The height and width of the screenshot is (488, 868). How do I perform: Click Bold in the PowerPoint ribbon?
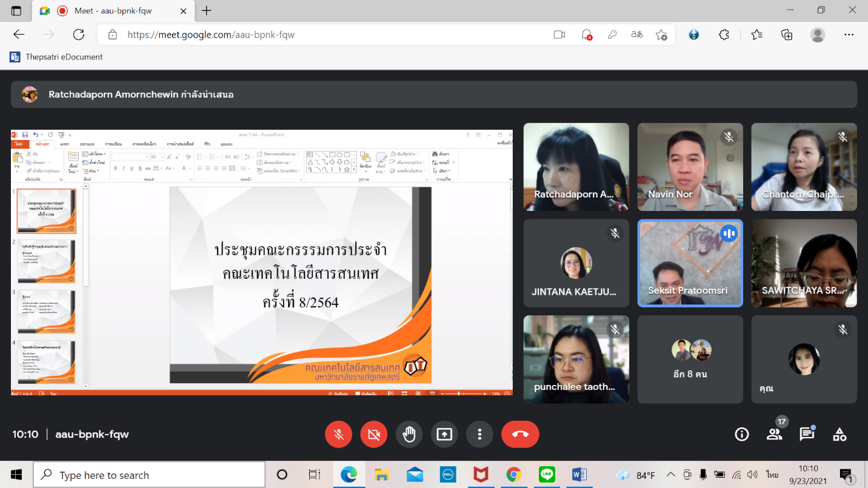115,169
